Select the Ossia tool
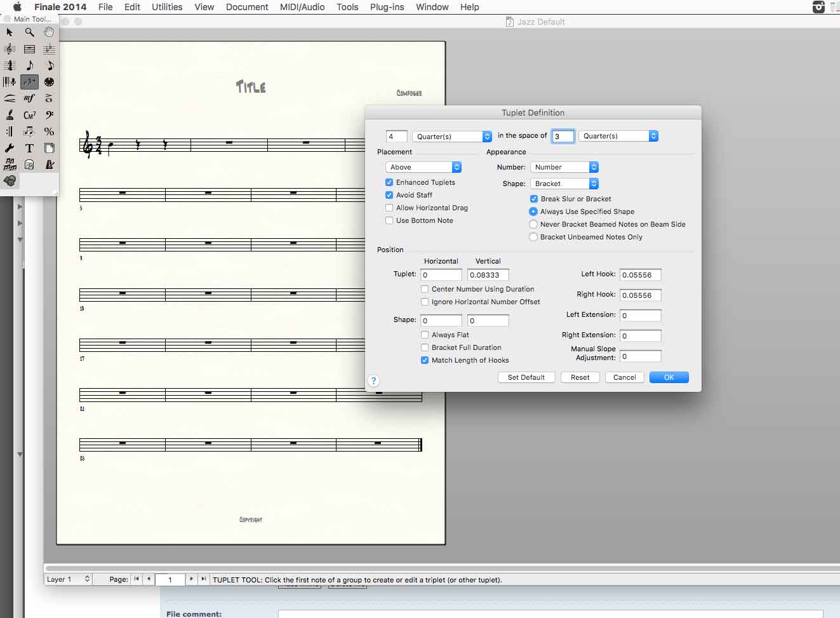The height and width of the screenshot is (618, 840). (29, 165)
